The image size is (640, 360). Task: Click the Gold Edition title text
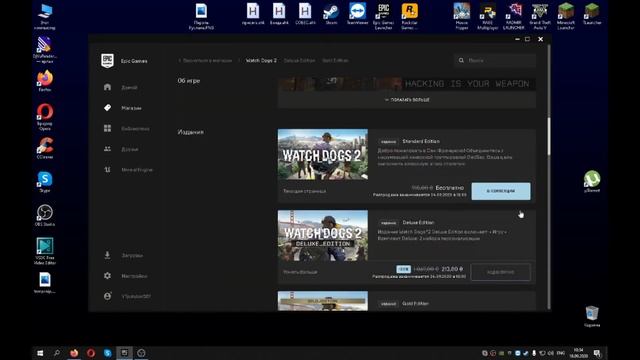tap(416, 304)
